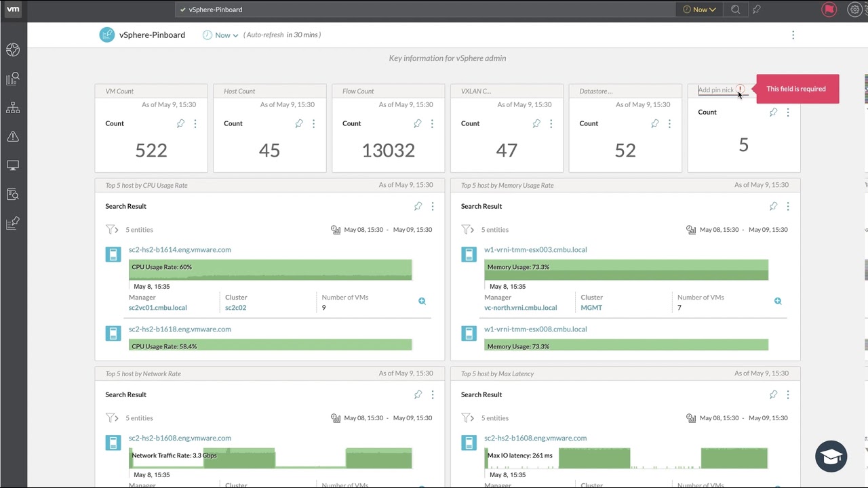This screenshot has height=488, width=868.
Task: Open the edit chart sidebar icon
Action: tap(13, 223)
